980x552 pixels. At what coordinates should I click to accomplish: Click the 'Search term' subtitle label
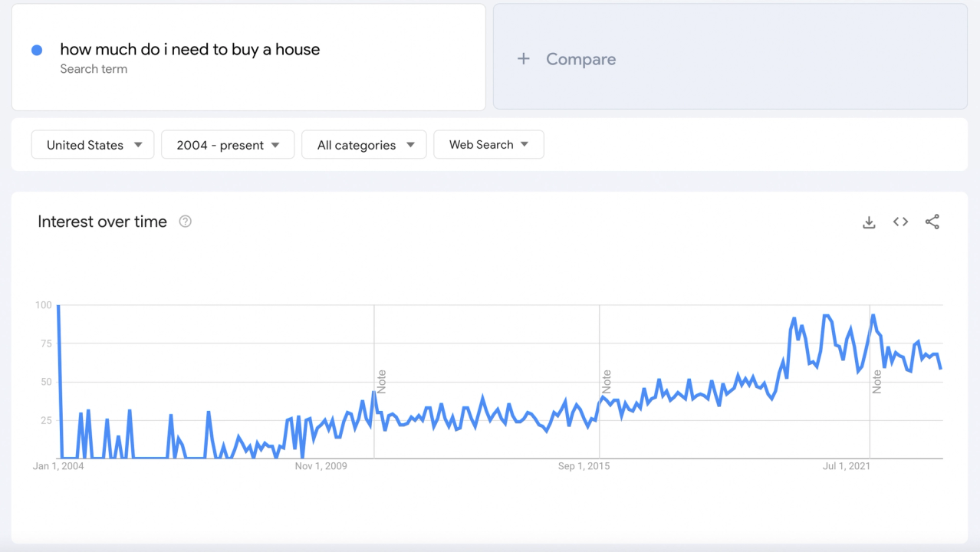pyautogui.click(x=94, y=69)
